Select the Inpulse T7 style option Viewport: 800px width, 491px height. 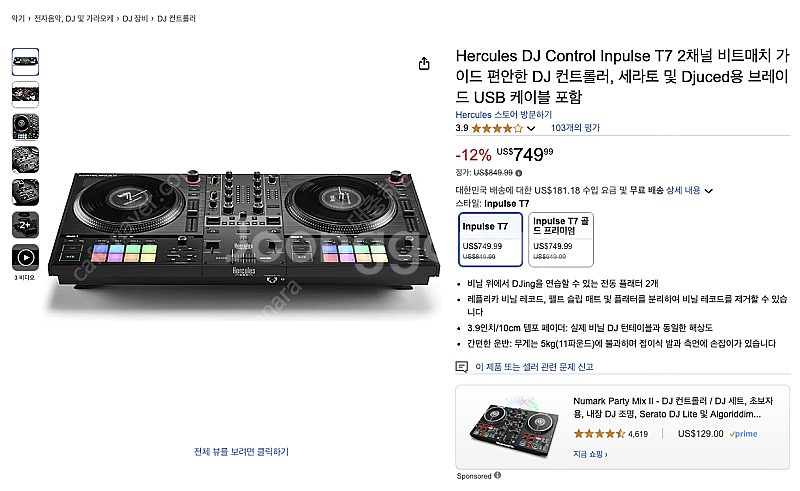[x=490, y=239]
